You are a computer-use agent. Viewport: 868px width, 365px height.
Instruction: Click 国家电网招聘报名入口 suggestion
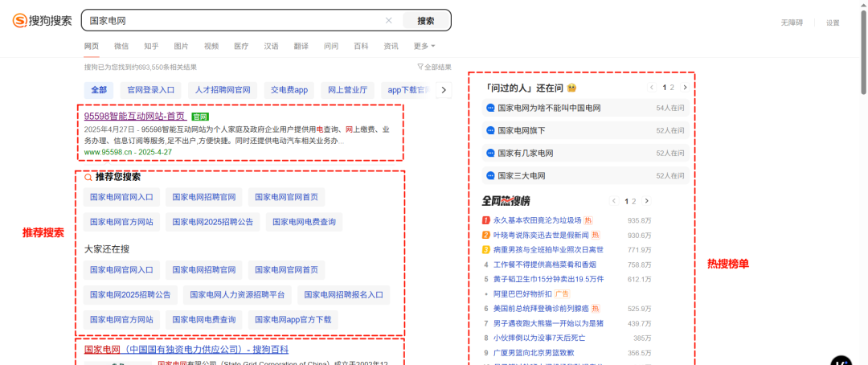(344, 295)
